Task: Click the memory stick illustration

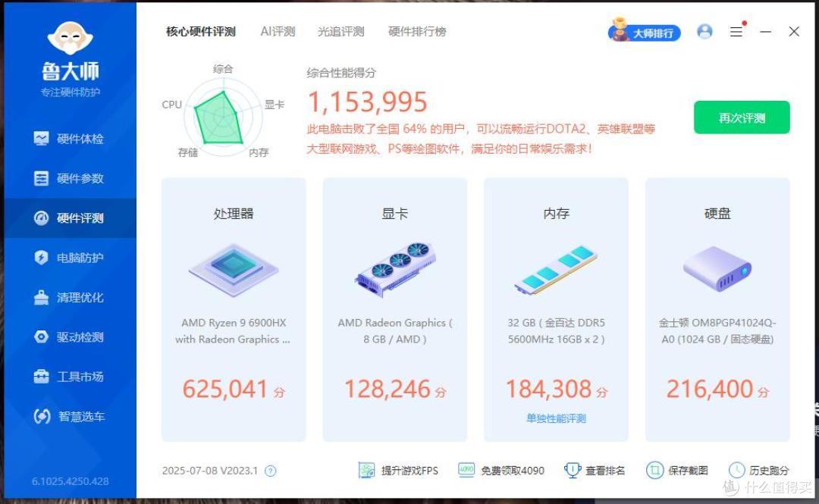Action: click(556, 270)
